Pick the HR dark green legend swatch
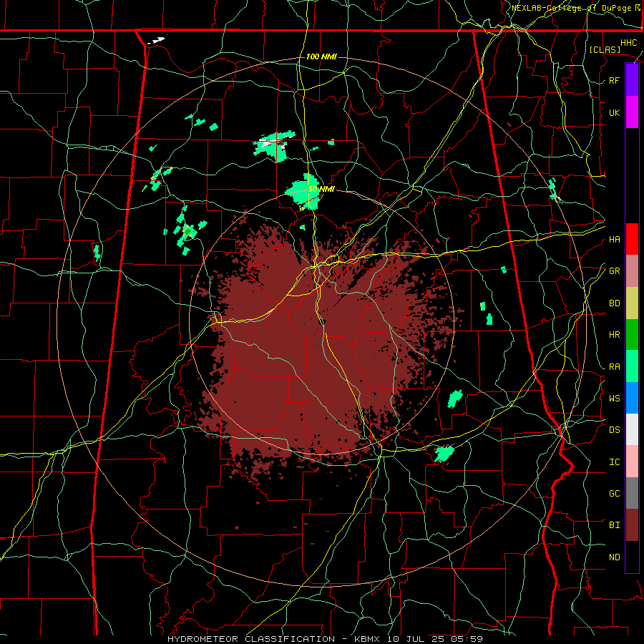 tap(632, 335)
